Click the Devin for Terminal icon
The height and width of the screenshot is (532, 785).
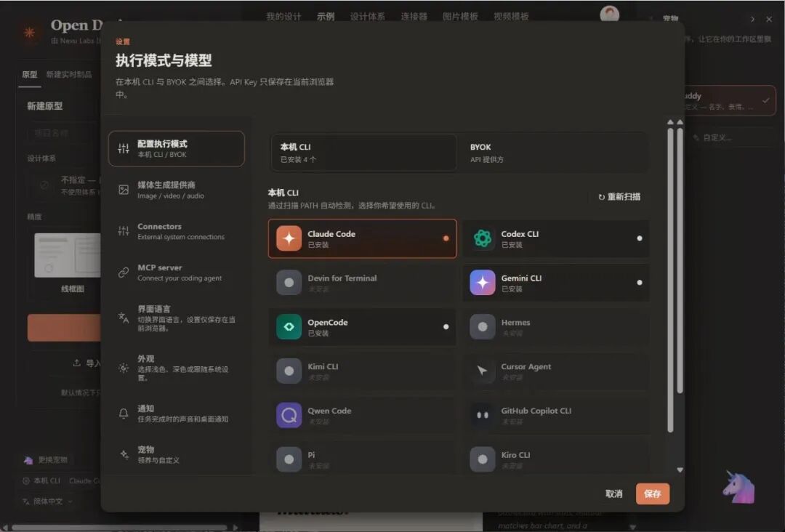pos(289,282)
